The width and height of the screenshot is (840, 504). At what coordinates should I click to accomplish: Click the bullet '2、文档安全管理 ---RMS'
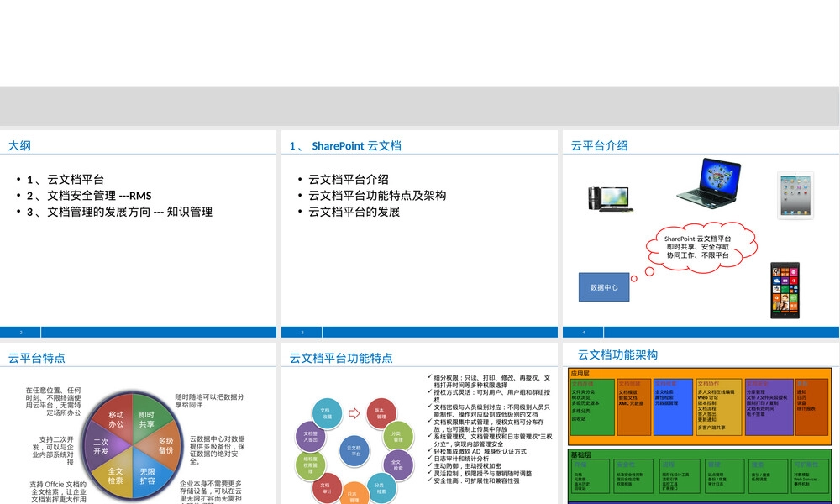click(89, 196)
